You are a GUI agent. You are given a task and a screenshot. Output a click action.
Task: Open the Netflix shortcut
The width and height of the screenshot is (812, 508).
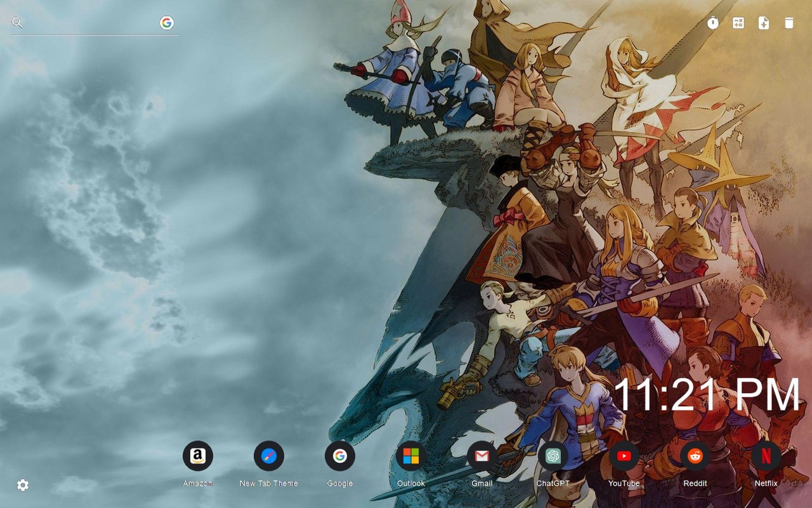click(766, 456)
